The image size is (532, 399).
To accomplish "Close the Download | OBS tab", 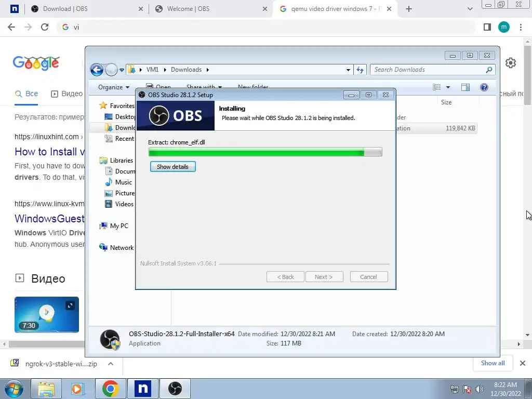I will point(141,9).
